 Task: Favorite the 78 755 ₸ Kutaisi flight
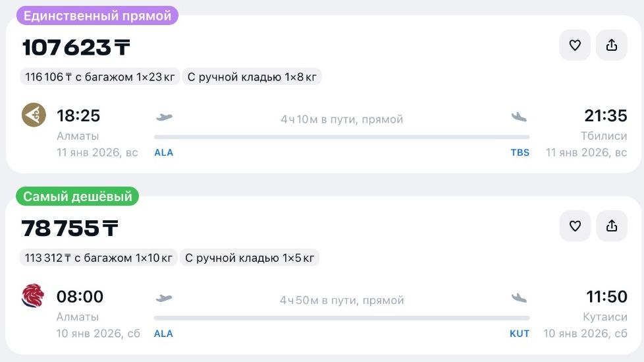tap(575, 226)
